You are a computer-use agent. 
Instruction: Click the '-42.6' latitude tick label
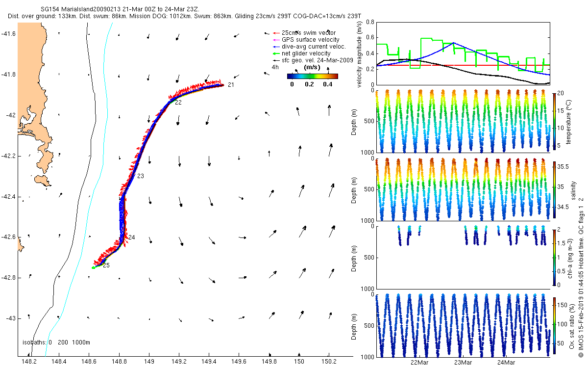[8, 237]
